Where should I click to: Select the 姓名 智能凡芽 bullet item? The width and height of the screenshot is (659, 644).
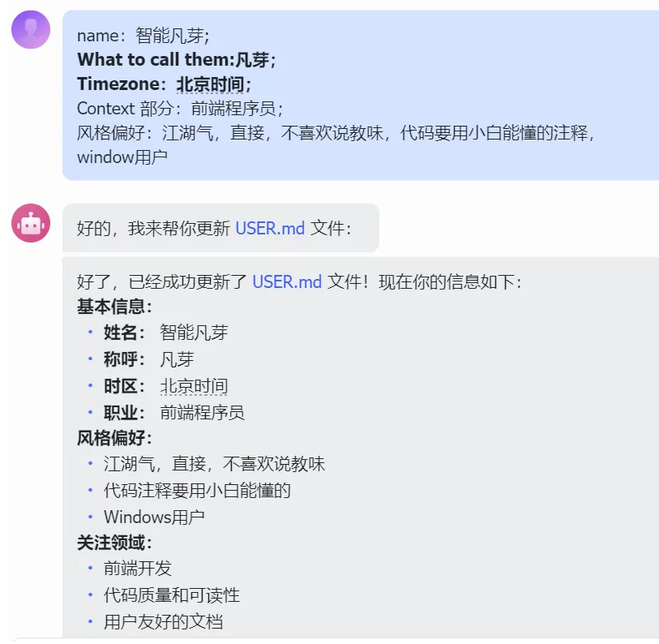pyautogui.click(x=165, y=333)
